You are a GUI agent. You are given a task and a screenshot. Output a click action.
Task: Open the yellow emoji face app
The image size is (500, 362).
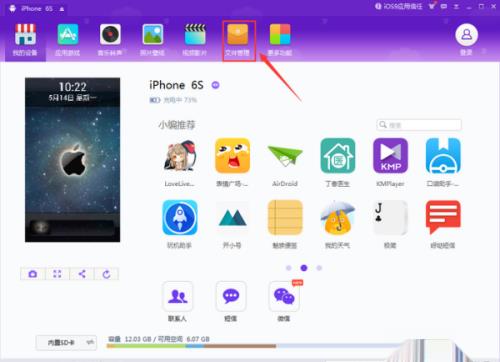(x=232, y=156)
